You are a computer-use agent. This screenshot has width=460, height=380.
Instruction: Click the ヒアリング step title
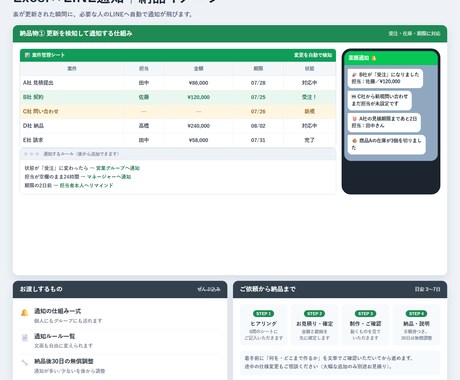click(263, 324)
